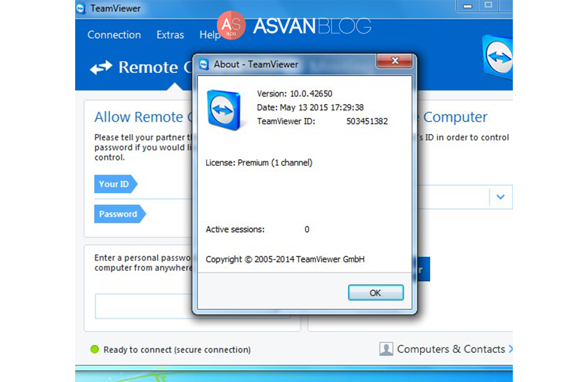This screenshot has width=588, height=382.
Task: Click the Active sessions count
Action: point(307,229)
